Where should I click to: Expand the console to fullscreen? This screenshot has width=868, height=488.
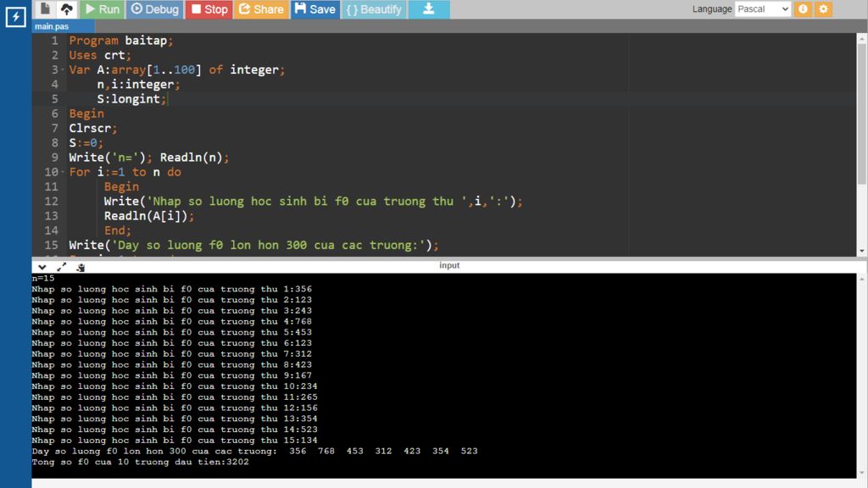pos(61,267)
